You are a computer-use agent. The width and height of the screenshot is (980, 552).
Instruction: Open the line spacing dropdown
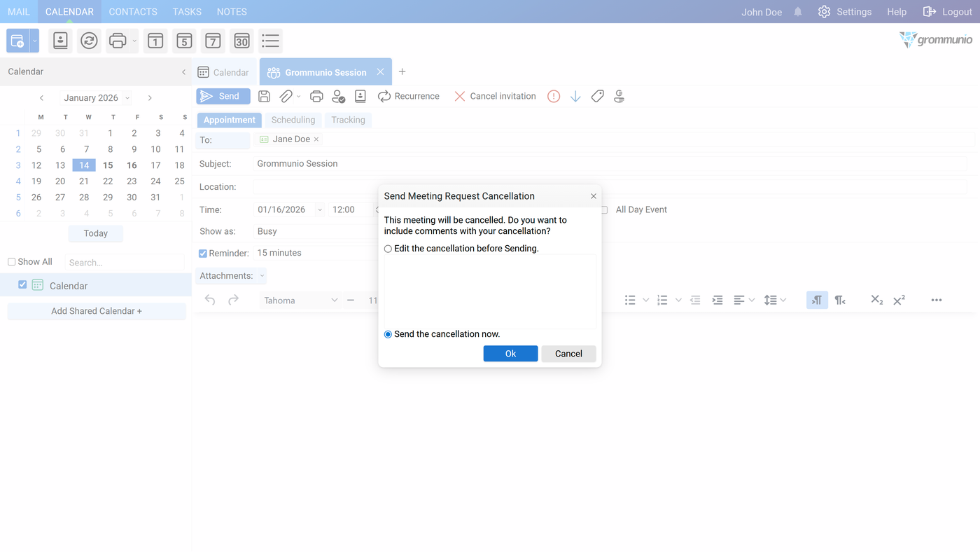tap(783, 300)
